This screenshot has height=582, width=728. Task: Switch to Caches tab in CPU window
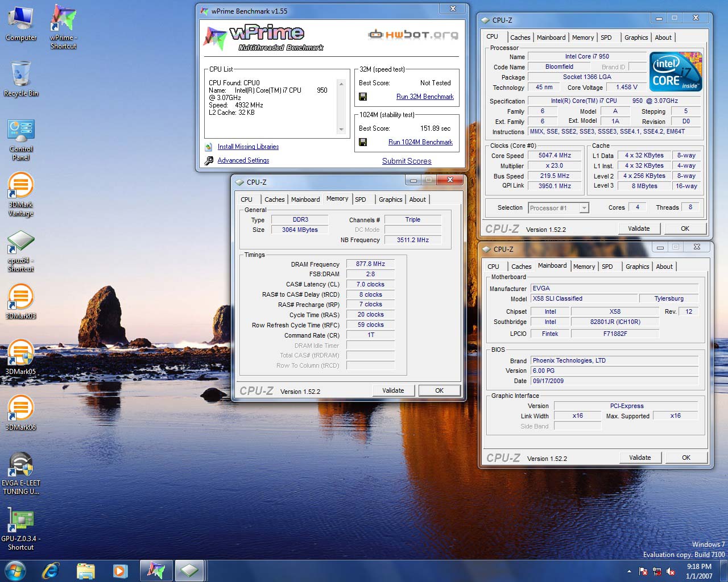(520, 38)
